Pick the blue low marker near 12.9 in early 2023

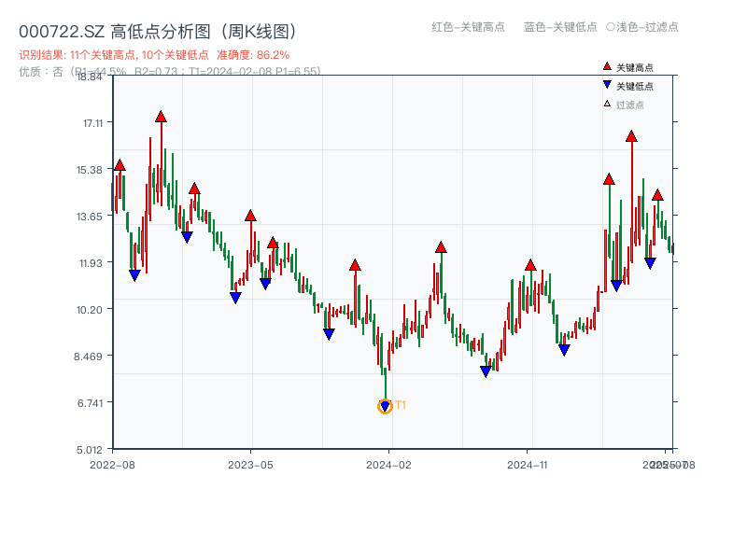188,237
